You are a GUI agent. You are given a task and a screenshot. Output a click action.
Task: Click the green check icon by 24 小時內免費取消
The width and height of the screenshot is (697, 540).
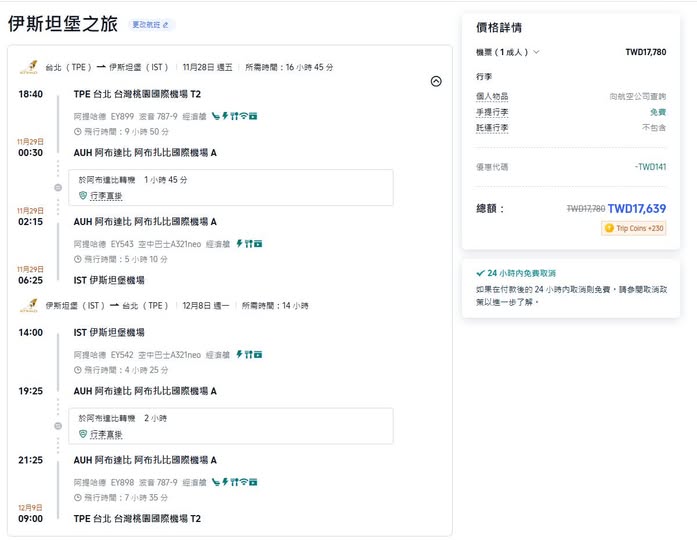480,272
